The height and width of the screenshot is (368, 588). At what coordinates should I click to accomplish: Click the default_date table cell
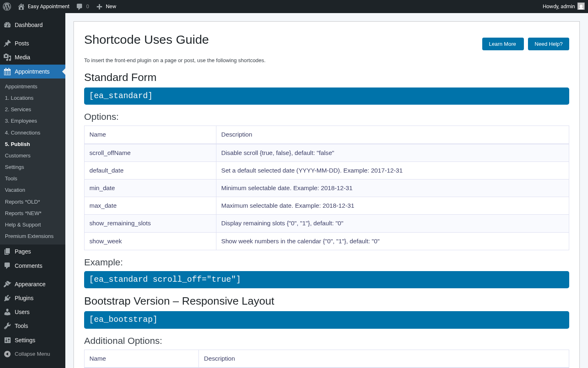click(x=150, y=171)
